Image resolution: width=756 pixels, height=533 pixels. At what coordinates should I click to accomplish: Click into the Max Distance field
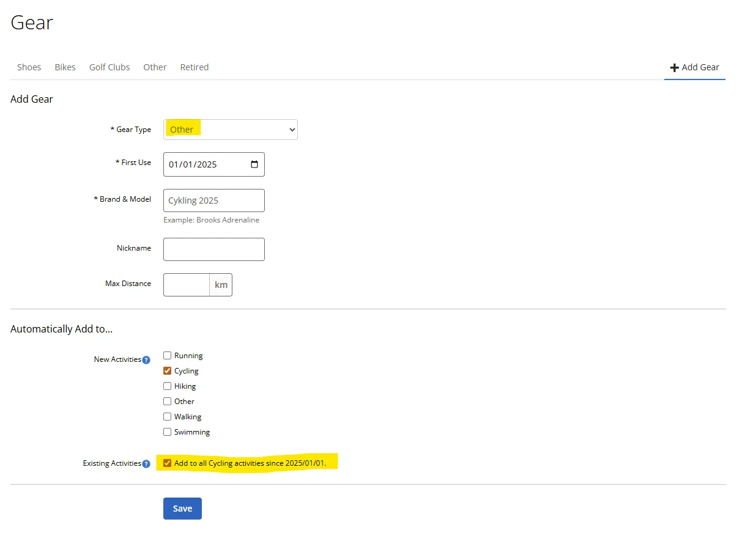(x=187, y=285)
